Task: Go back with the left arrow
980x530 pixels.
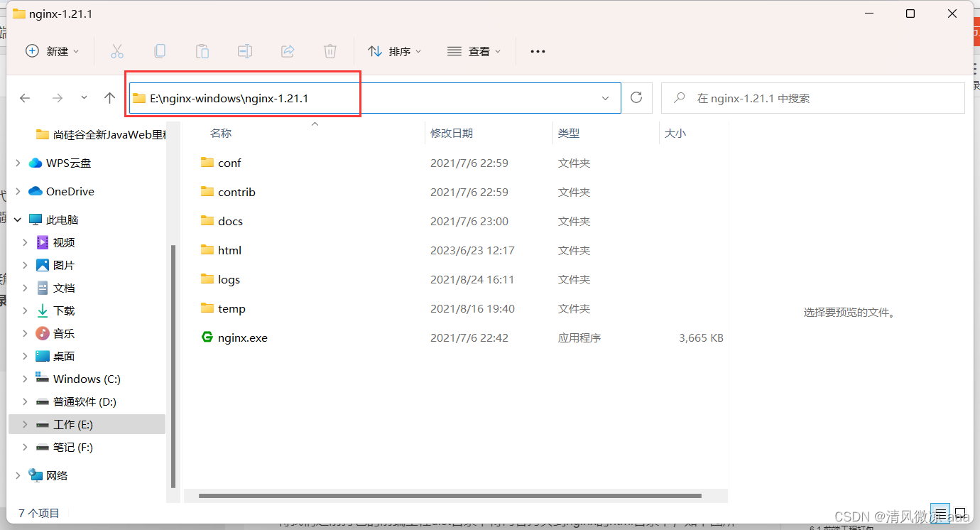Action: tap(25, 98)
